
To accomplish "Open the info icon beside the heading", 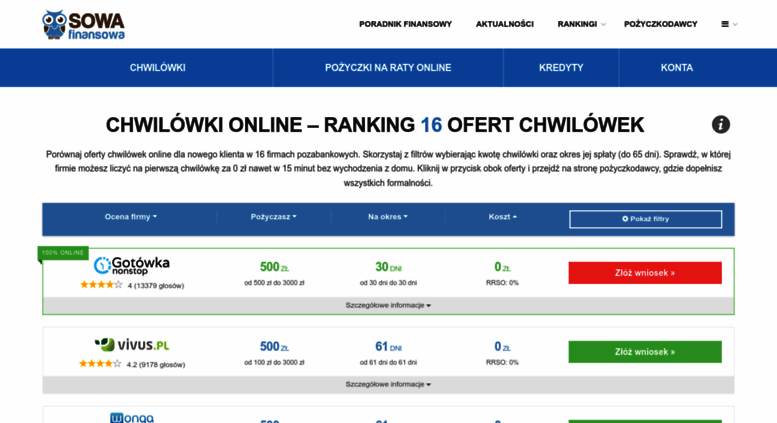I will tap(721, 124).
